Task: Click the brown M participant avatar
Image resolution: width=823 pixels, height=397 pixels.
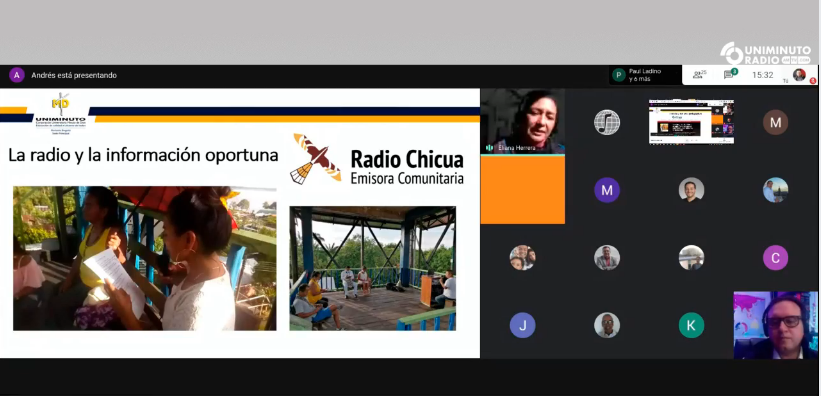Action: (x=775, y=122)
